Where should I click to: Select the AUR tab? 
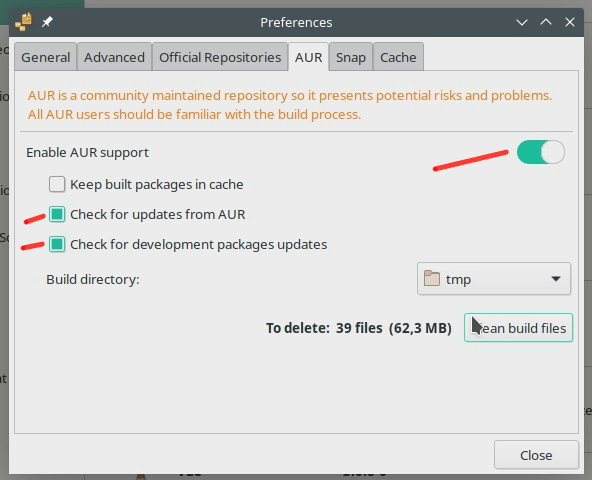[308, 57]
